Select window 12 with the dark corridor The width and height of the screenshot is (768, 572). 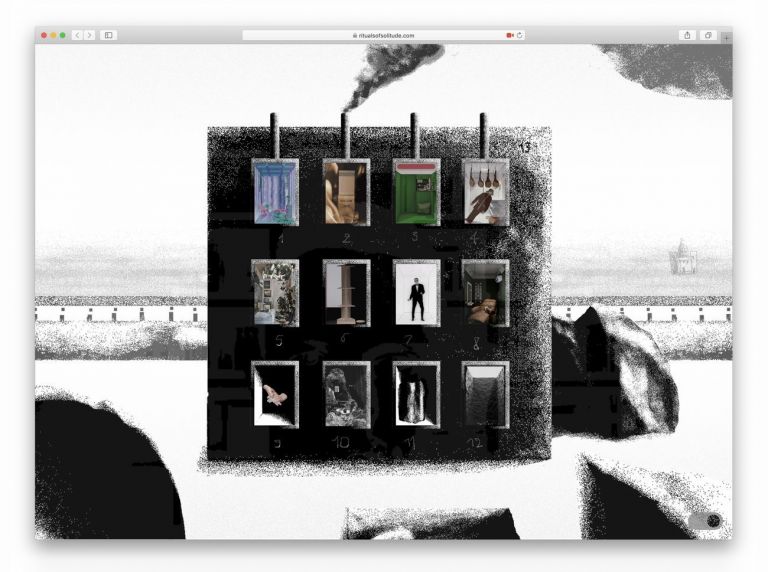[485, 394]
